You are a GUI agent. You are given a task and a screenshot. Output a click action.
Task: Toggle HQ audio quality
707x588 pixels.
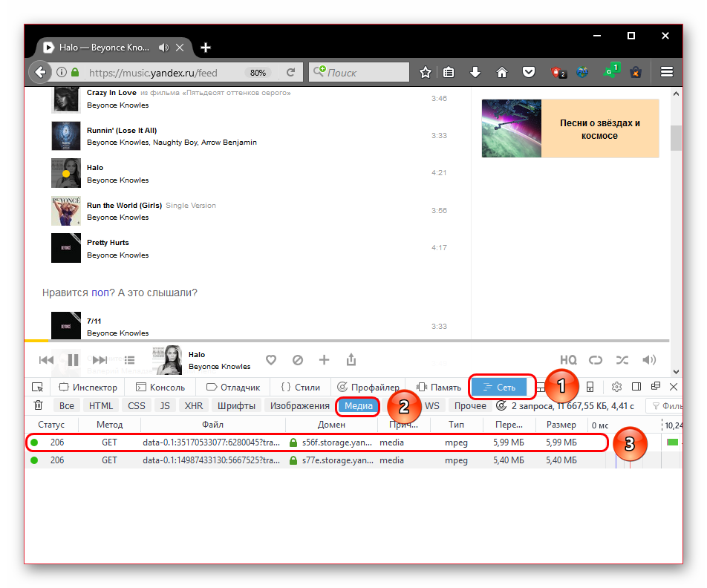coord(568,360)
